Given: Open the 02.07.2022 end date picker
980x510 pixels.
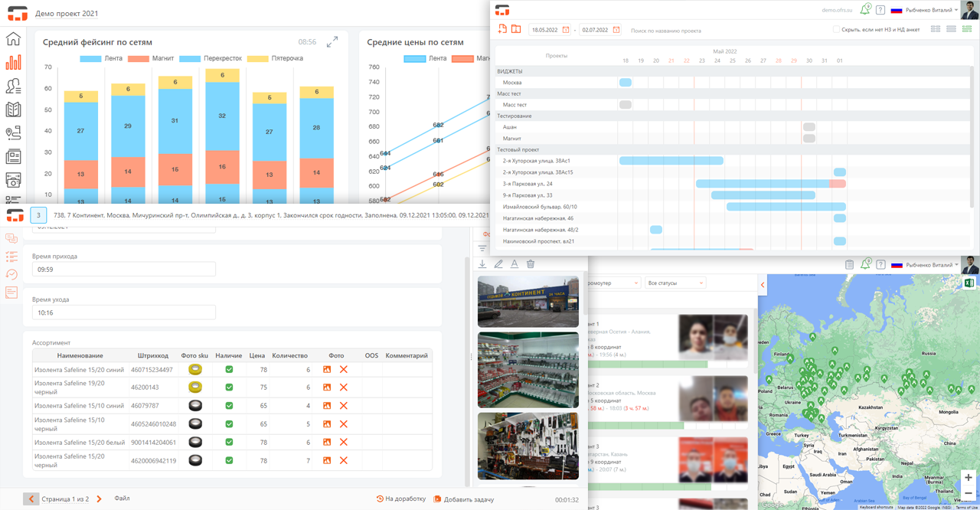Looking at the screenshot, I should 615,30.
